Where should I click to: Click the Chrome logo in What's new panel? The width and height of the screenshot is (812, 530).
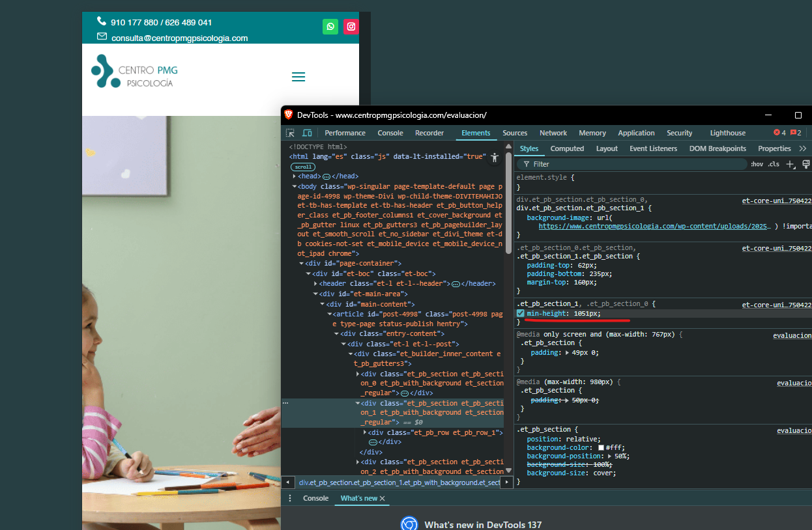pyautogui.click(x=409, y=524)
